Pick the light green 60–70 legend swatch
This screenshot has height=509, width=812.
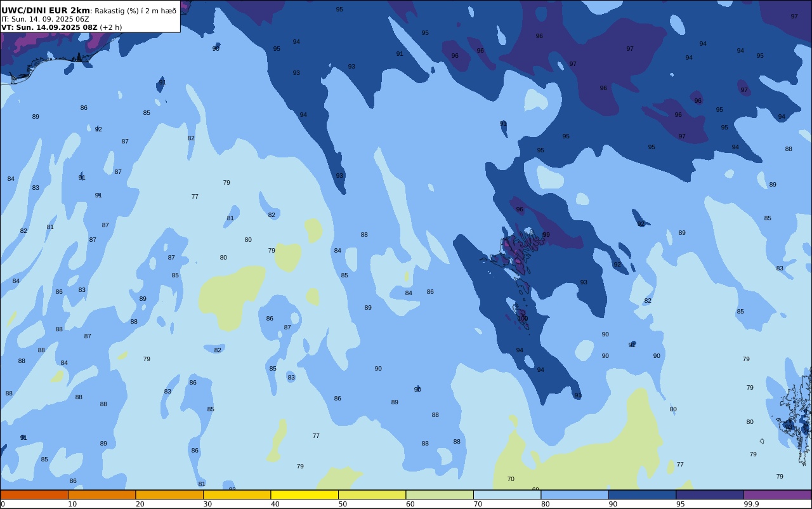click(440, 494)
